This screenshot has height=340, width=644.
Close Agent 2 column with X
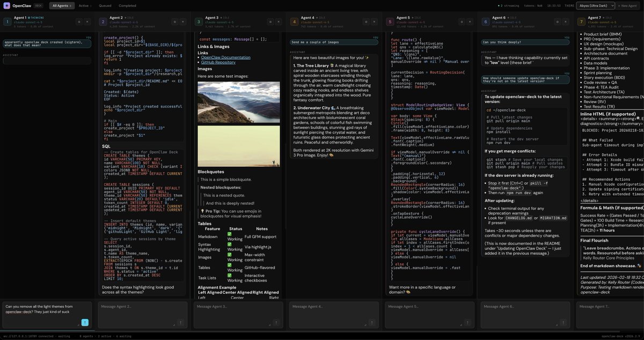tap(184, 22)
